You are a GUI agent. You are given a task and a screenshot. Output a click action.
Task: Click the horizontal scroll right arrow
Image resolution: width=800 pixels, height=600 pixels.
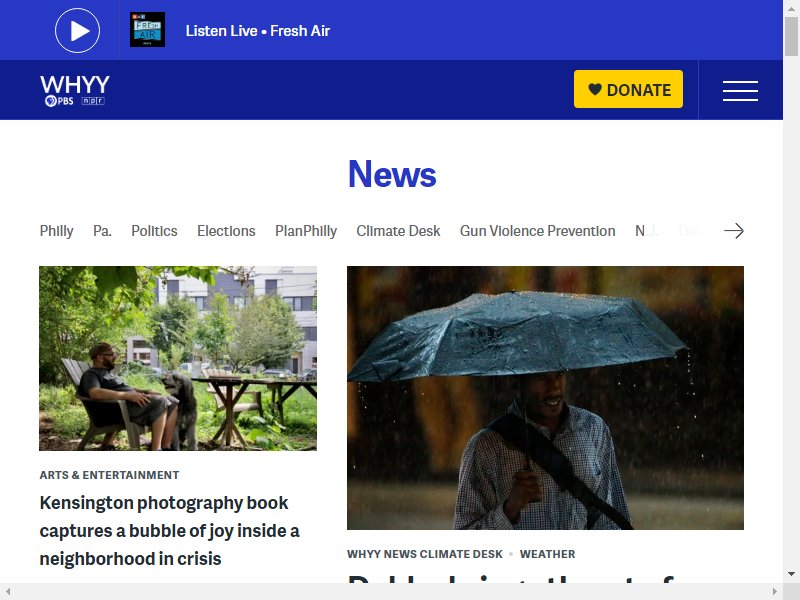775,592
